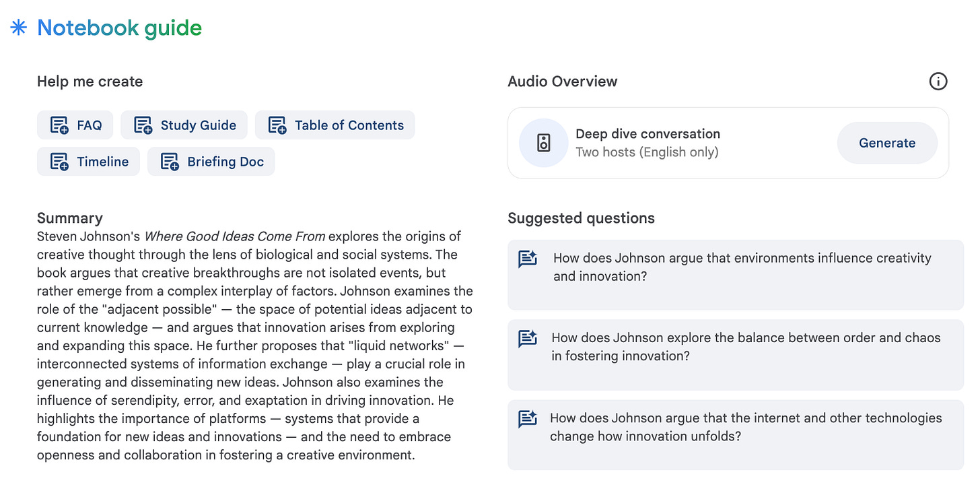Viewport: 980px width, 493px height.
Task: Click the speaker icon for Deep dive conversation
Action: [x=543, y=143]
